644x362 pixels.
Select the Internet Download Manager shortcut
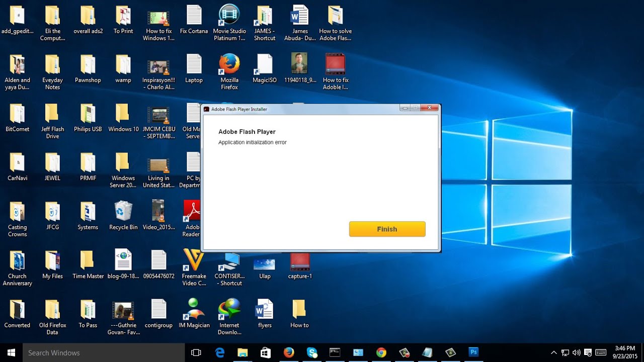coord(229,317)
